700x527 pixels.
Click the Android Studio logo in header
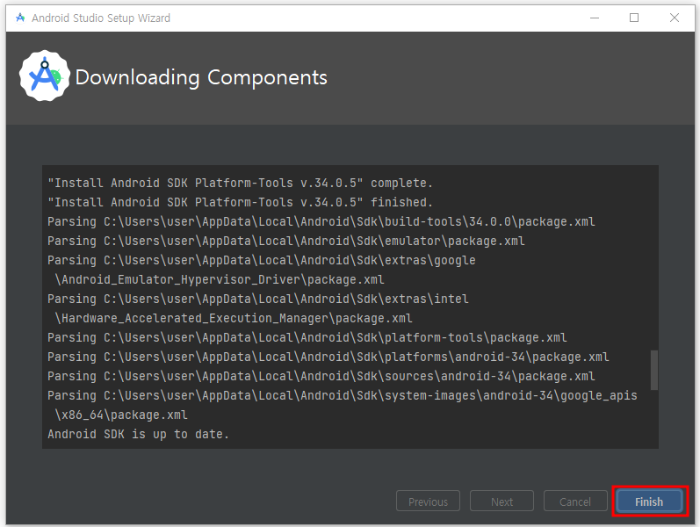coord(44,75)
